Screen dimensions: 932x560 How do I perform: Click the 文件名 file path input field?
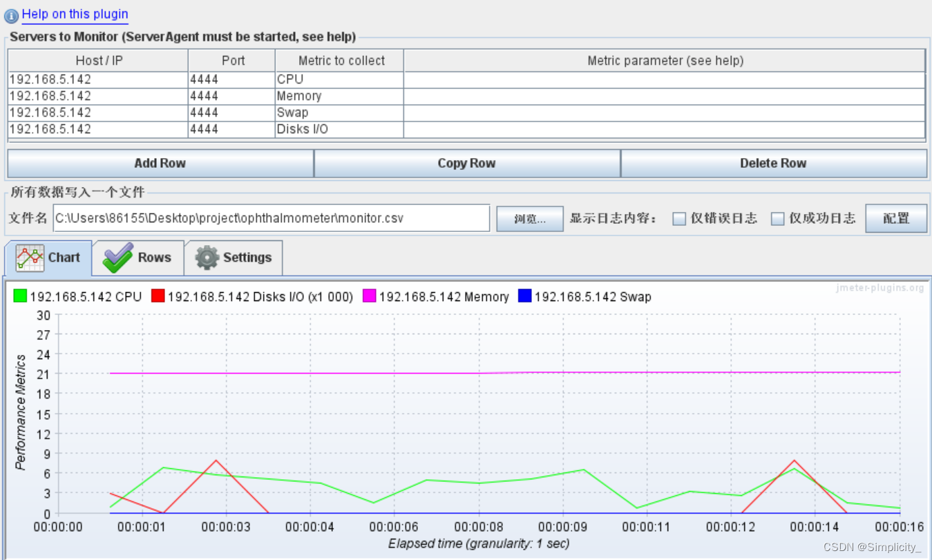(x=271, y=218)
